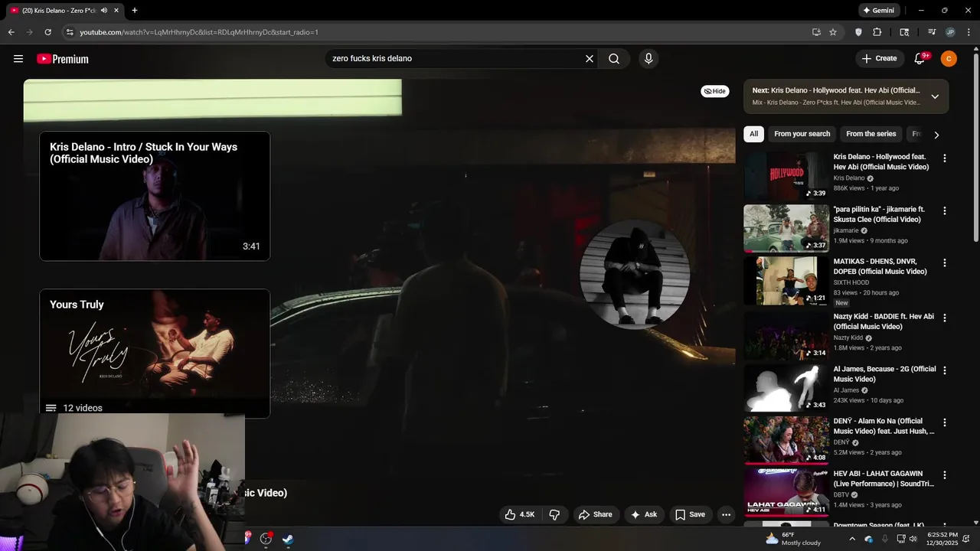
Task: Open the Extensions puzzle icon
Action: pos(877,32)
